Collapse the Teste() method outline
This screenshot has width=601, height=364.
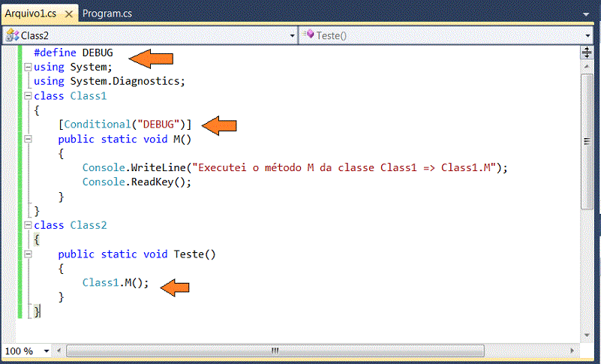pyautogui.click(x=28, y=254)
